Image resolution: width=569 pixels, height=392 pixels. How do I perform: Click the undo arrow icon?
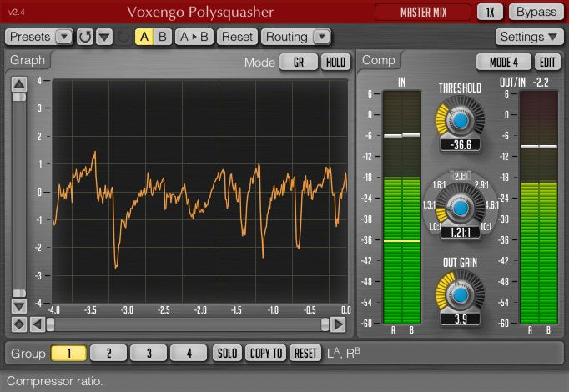tap(85, 37)
